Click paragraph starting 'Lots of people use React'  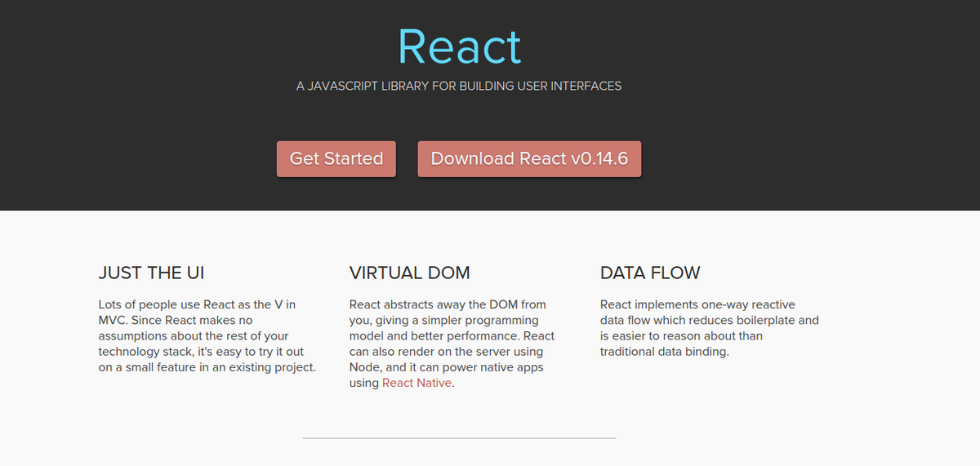207,335
